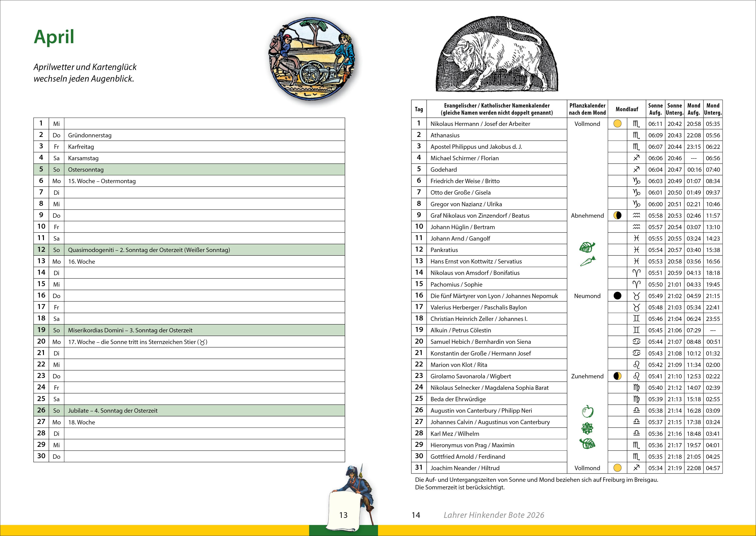Click the leaf icon beside Pankratius

[587, 247]
